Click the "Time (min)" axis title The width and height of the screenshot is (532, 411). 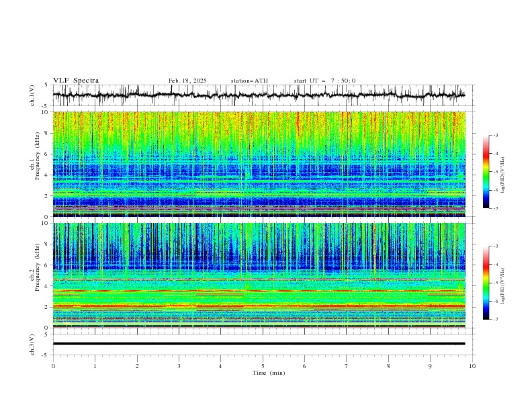pos(269,373)
